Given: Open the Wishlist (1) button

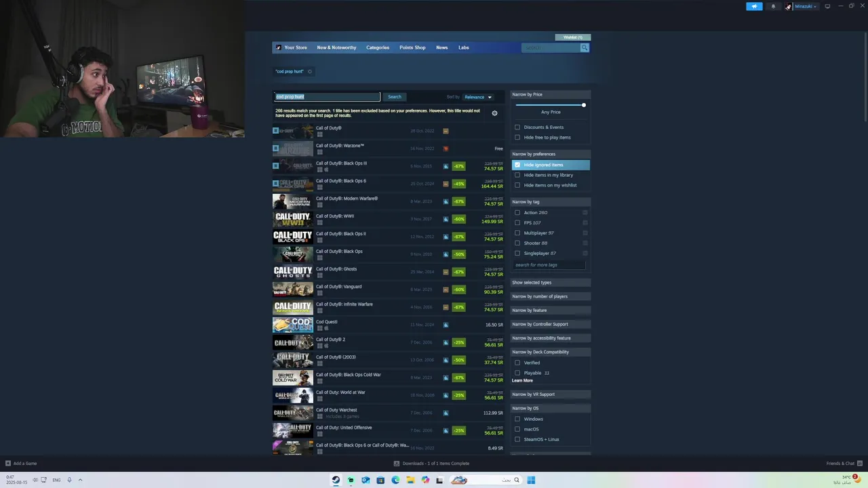Looking at the screenshot, I should (x=573, y=37).
